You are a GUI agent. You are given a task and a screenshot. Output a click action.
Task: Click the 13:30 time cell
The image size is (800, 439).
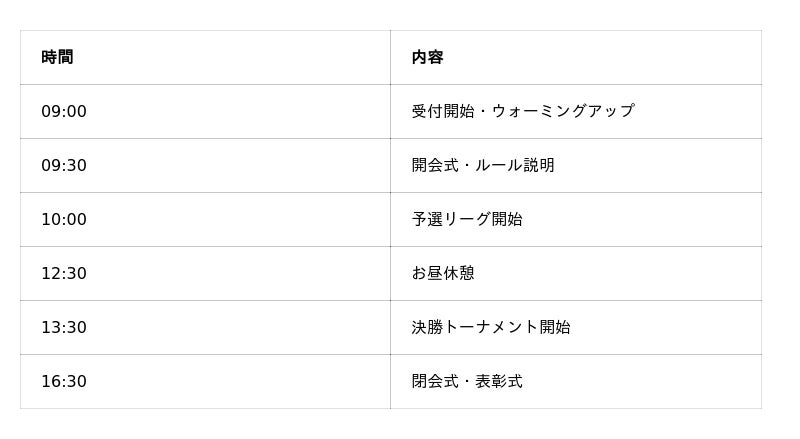point(64,328)
